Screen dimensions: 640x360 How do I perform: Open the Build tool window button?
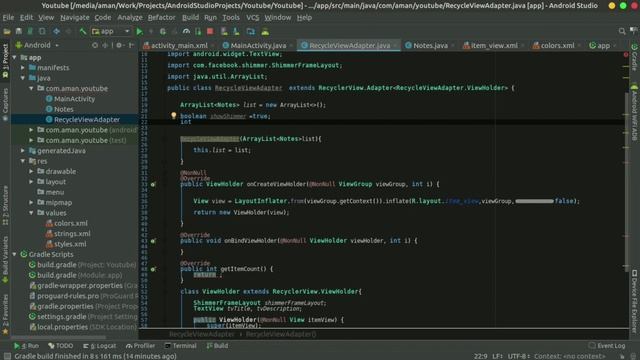tap(217, 346)
